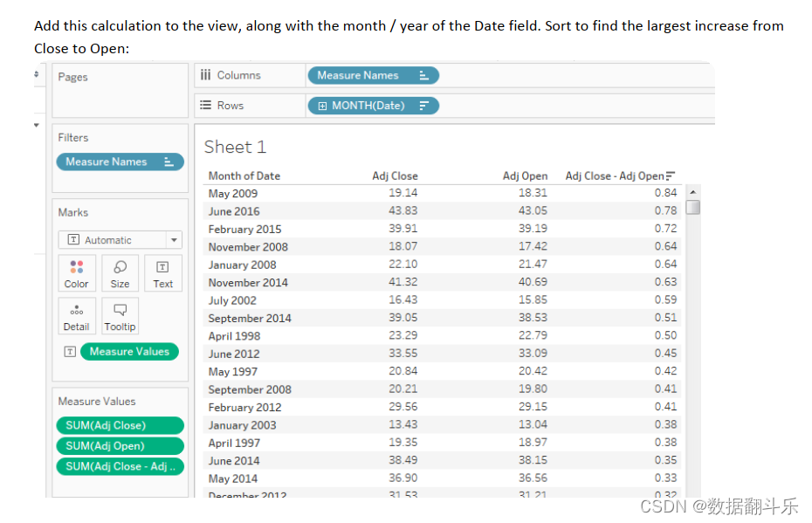Select the June 2014 row label
This screenshot has height=523, width=812.
[233, 461]
